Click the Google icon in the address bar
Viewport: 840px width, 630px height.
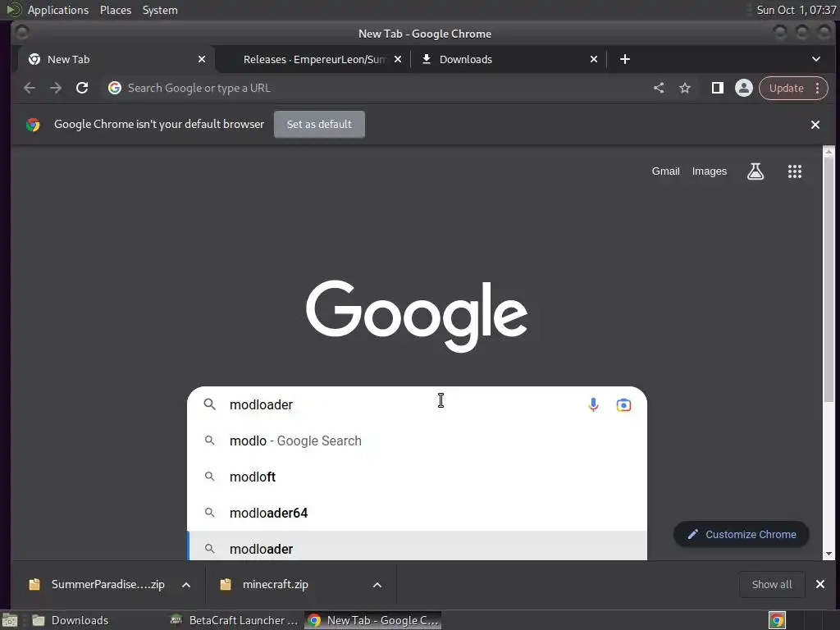(114, 88)
